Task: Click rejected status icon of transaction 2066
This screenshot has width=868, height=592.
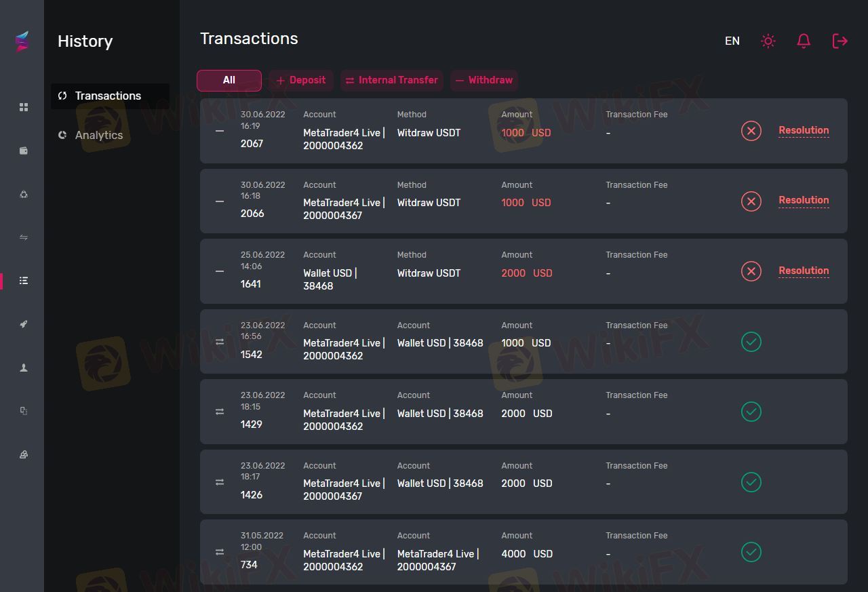Action: point(751,201)
